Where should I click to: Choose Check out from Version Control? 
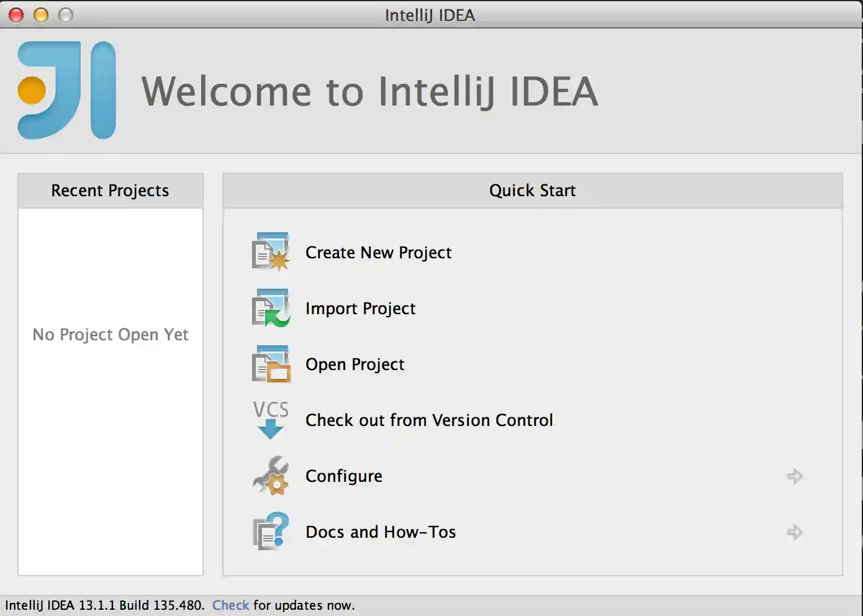coord(429,420)
